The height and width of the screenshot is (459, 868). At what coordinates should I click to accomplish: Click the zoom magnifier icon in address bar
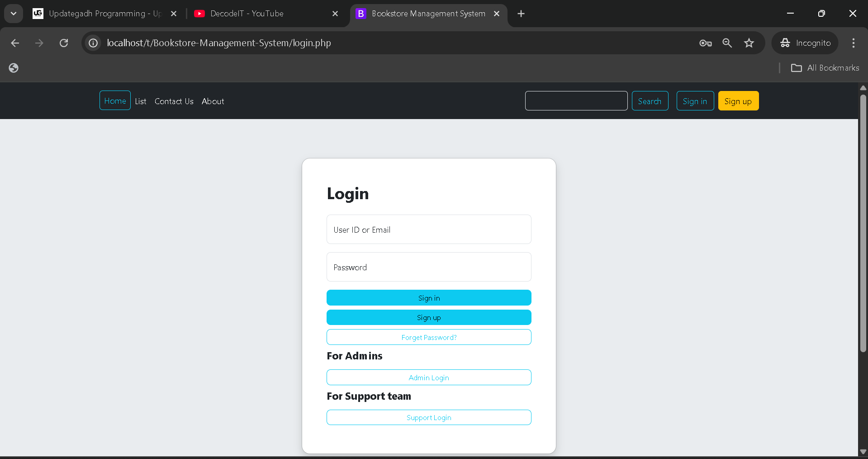(727, 43)
